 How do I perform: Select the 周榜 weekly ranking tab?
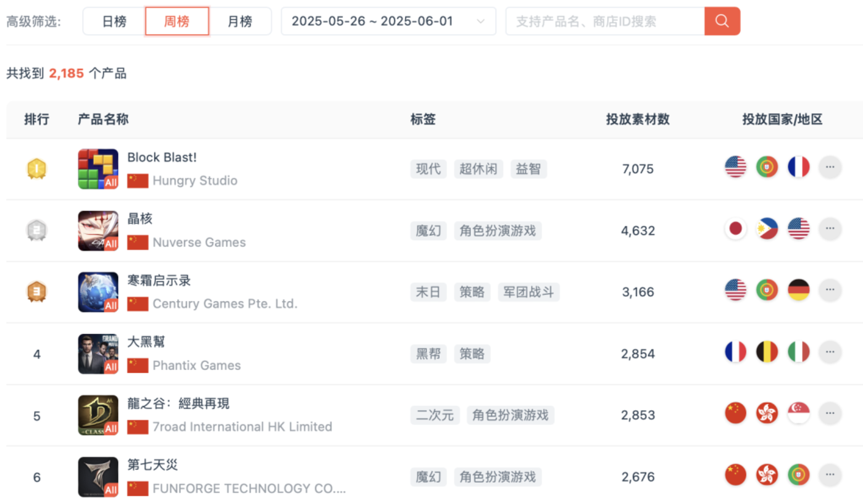(177, 22)
